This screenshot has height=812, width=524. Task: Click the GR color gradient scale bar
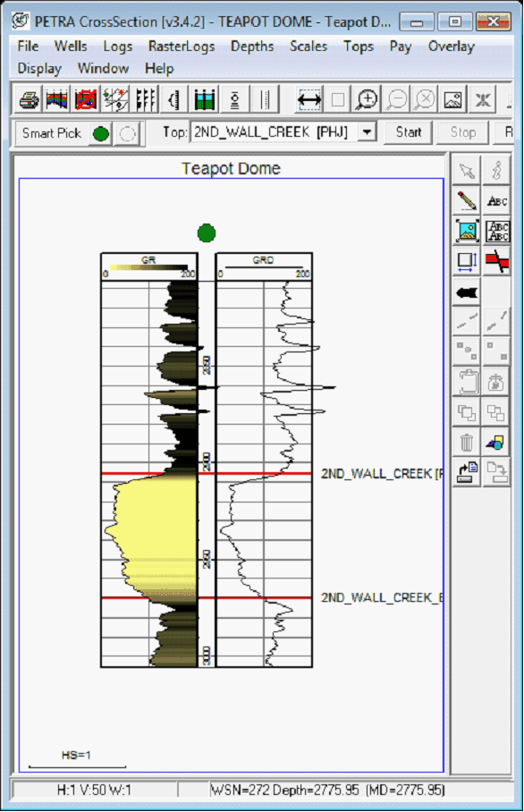point(148,267)
